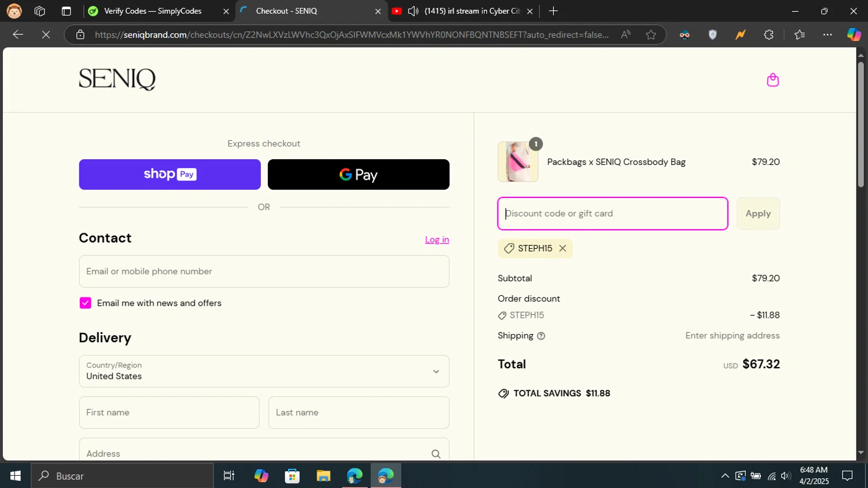Show hidden system tray icons
This screenshot has height=488, width=868.
click(724, 476)
